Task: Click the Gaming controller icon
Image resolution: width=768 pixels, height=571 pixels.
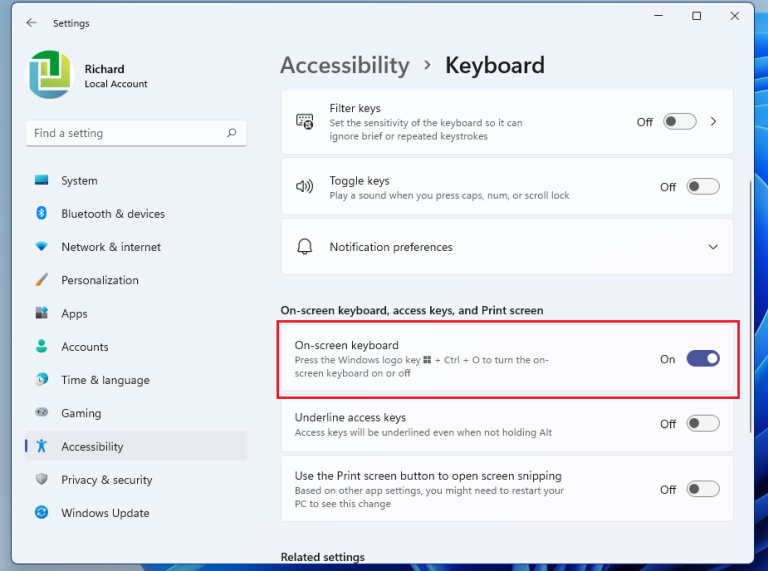Action: point(41,413)
